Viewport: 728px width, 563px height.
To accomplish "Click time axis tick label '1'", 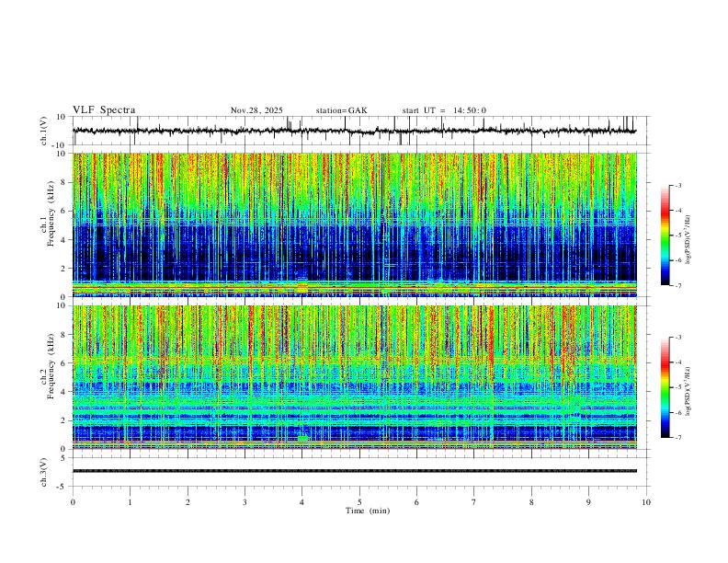I will pos(130,502).
